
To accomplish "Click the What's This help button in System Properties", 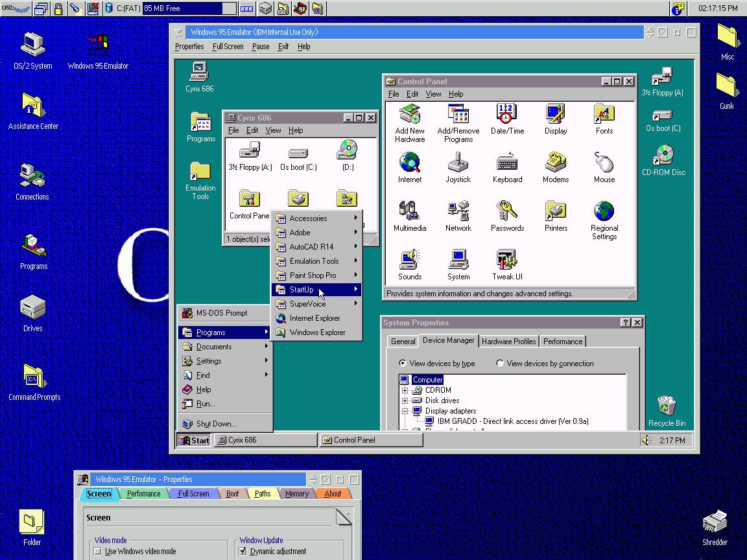I will (626, 322).
